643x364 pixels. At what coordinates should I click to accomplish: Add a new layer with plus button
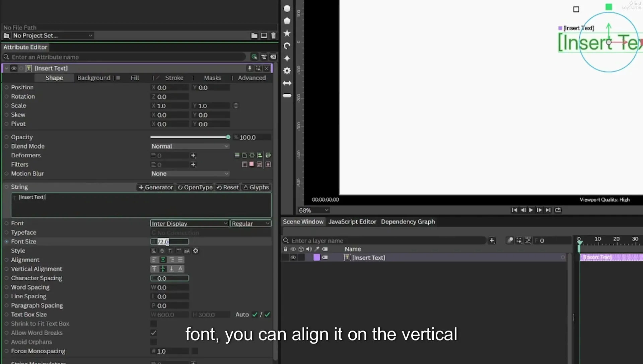pyautogui.click(x=492, y=240)
